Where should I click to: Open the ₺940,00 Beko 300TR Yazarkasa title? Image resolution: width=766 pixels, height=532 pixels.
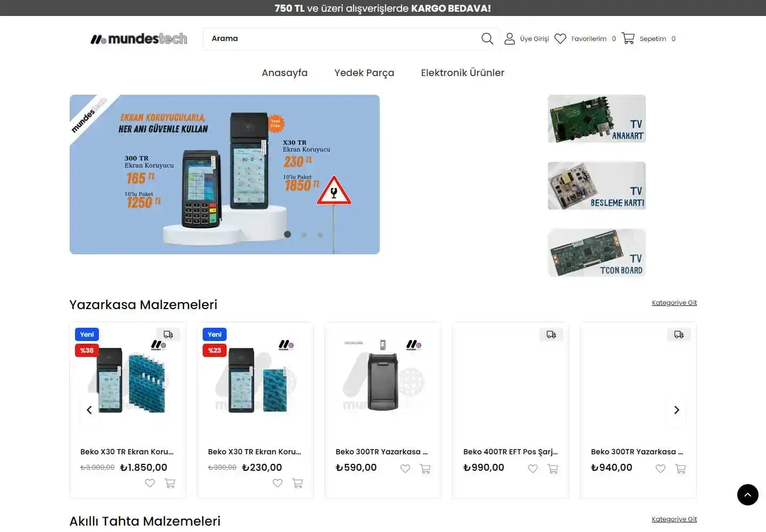pos(637,452)
